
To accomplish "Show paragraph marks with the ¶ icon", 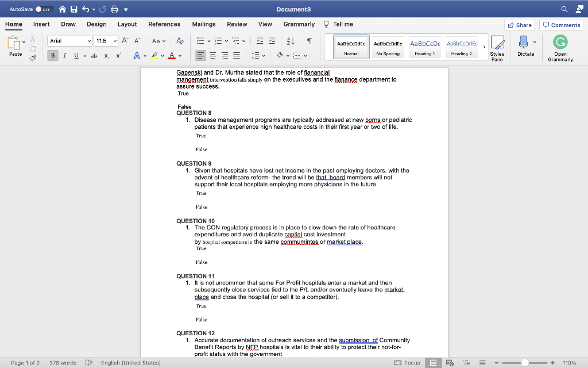I will point(310,41).
